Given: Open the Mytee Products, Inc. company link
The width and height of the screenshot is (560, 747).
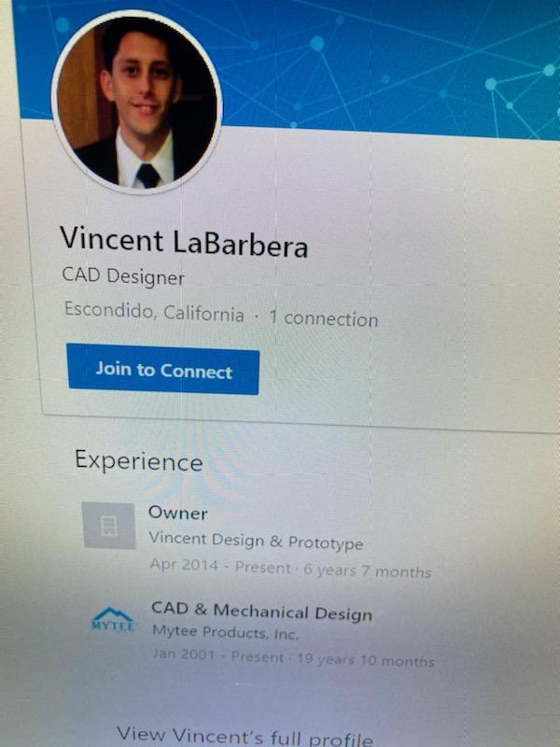Looking at the screenshot, I should pos(225,635).
